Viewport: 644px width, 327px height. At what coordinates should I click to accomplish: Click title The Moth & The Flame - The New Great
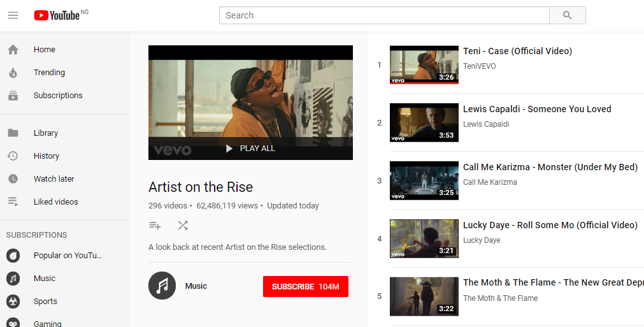(554, 282)
